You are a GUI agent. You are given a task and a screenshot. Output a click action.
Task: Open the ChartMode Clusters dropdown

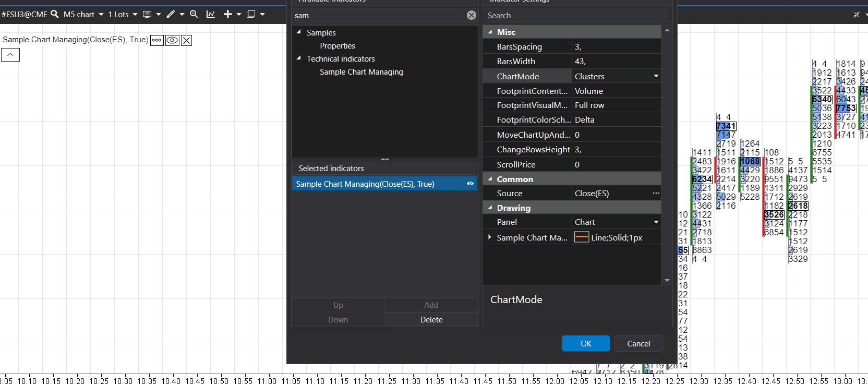(x=656, y=76)
